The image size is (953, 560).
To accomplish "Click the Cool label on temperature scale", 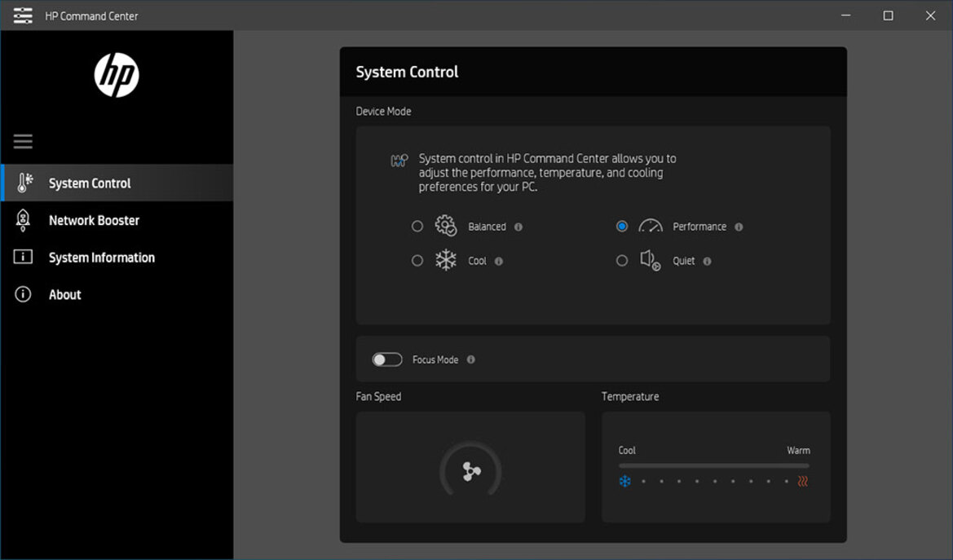I will click(627, 451).
